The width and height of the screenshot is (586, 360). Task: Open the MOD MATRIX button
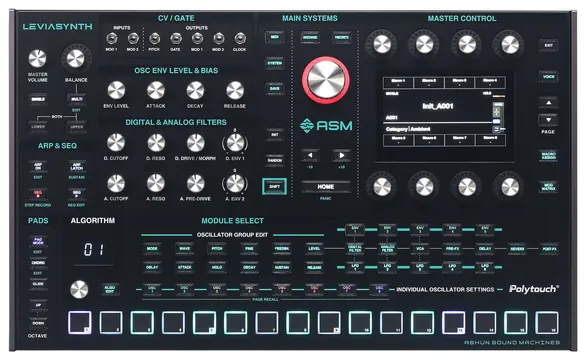(x=548, y=187)
